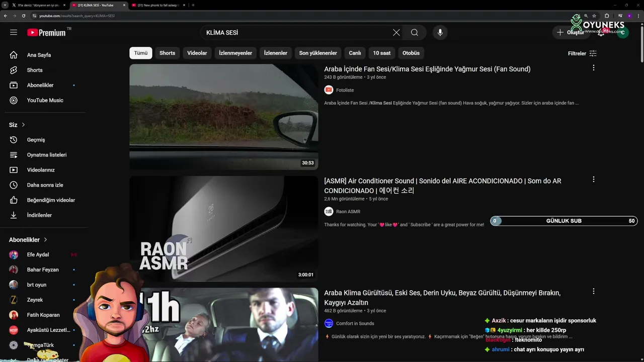
Task: Open ASMR Air Conditioner Sound video title
Action: (443, 186)
